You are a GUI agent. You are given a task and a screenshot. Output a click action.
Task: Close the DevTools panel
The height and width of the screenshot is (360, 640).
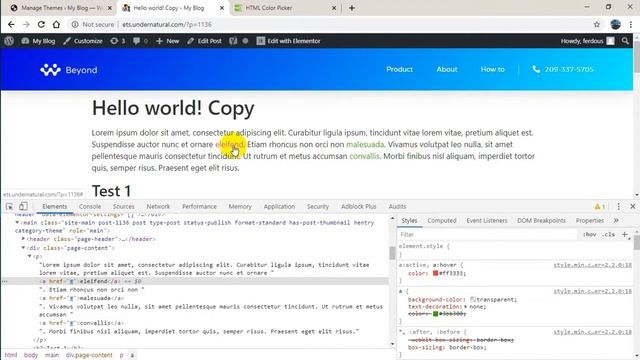click(x=633, y=207)
